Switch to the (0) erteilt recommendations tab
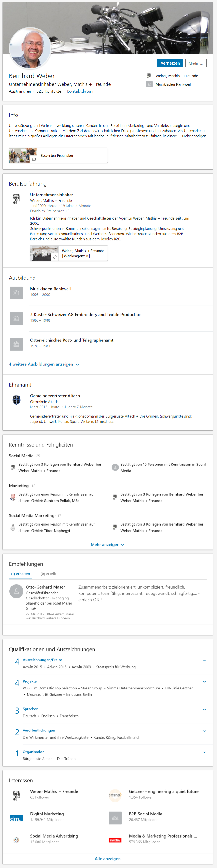The width and height of the screenshot is (217, 868). tap(48, 573)
